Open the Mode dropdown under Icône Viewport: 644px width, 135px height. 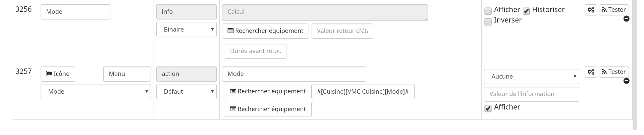pos(96,92)
